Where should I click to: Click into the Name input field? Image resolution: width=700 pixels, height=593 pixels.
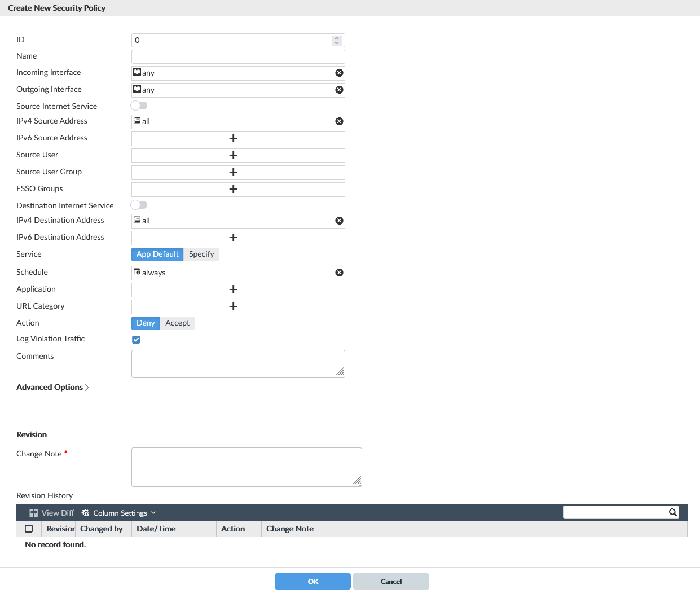click(x=238, y=56)
